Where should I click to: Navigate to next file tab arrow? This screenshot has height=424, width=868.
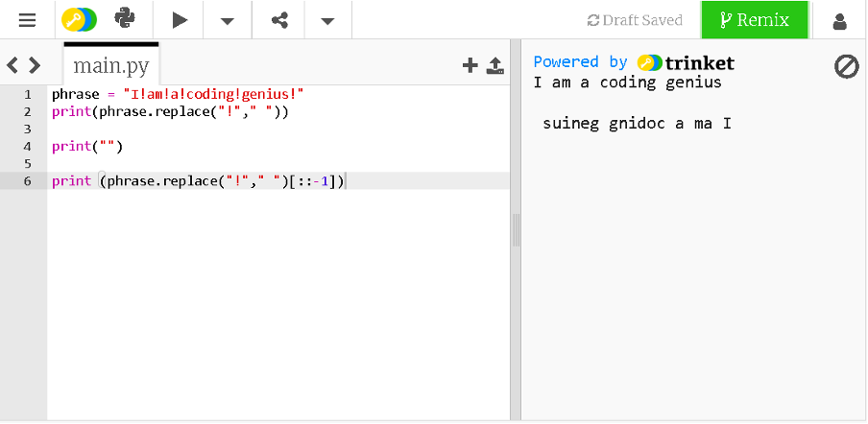35,65
